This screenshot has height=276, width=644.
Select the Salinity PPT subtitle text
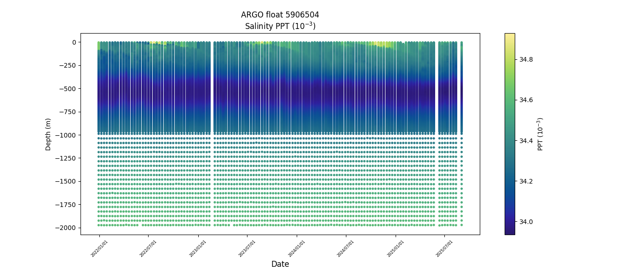click(280, 26)
